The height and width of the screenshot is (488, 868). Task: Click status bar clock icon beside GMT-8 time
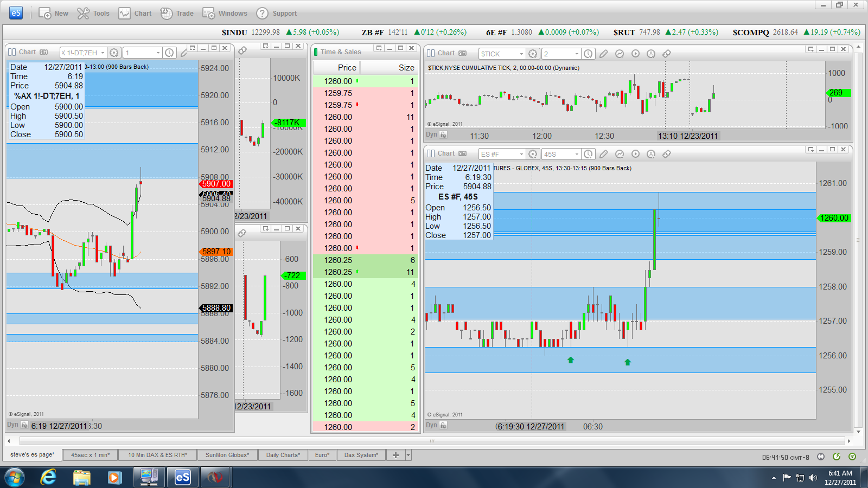(x=821, y=457)
